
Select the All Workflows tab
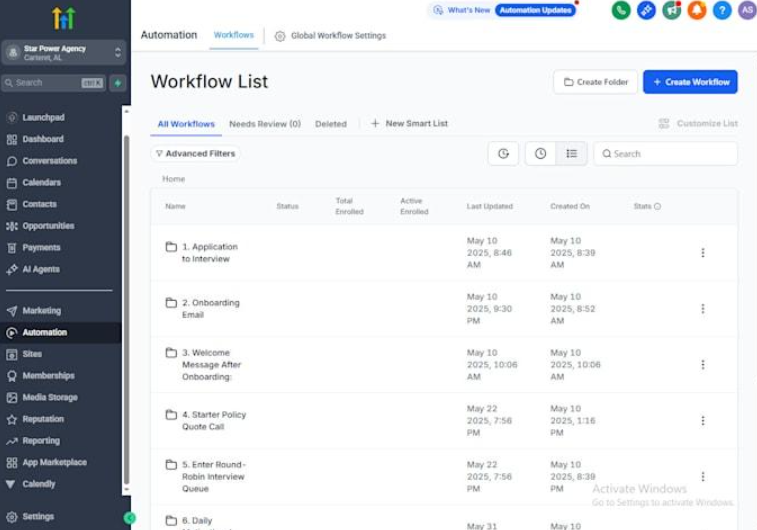(x=186, y=124)
